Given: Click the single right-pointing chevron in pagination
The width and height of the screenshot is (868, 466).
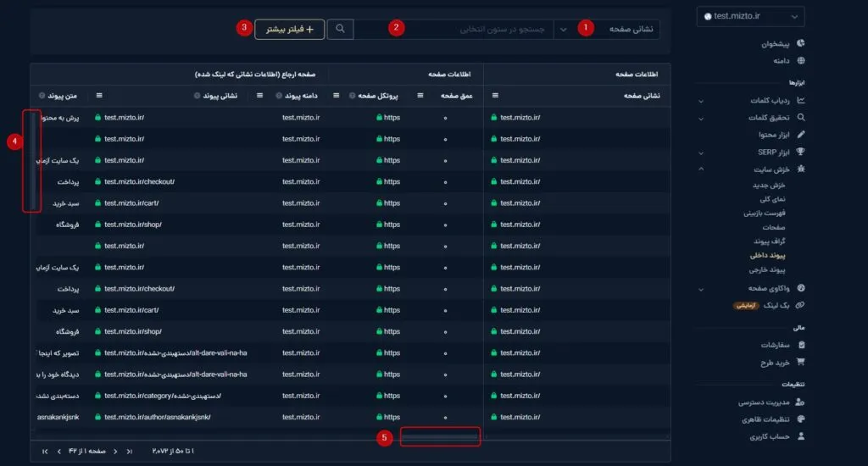Looking at the screenshot, I should [115, 452].
